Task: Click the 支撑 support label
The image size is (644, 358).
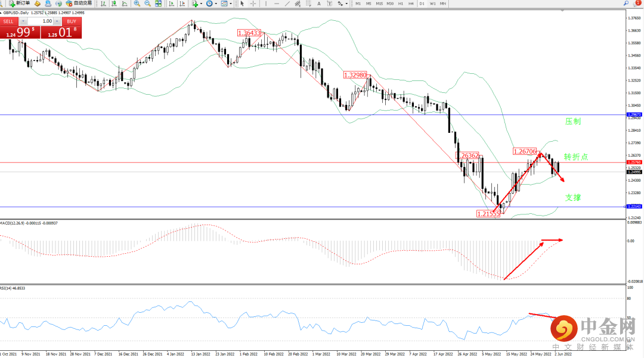Action: click(573, 198)
